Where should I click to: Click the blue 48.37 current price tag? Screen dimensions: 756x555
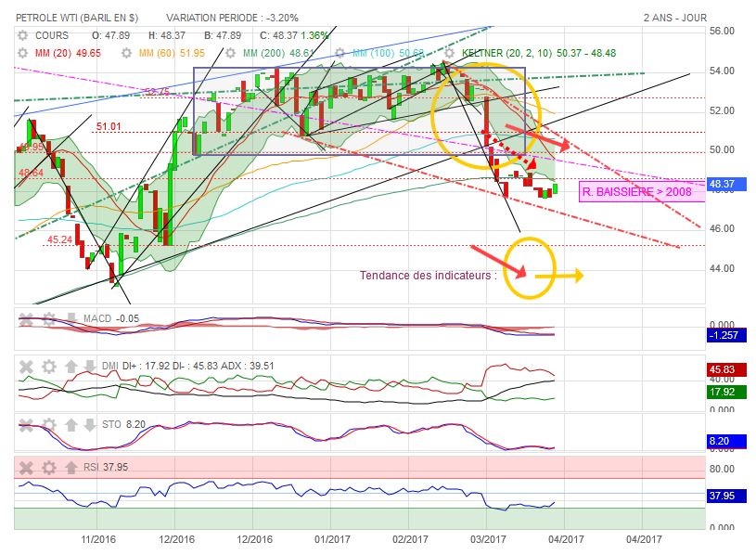[x=726, y=184]
